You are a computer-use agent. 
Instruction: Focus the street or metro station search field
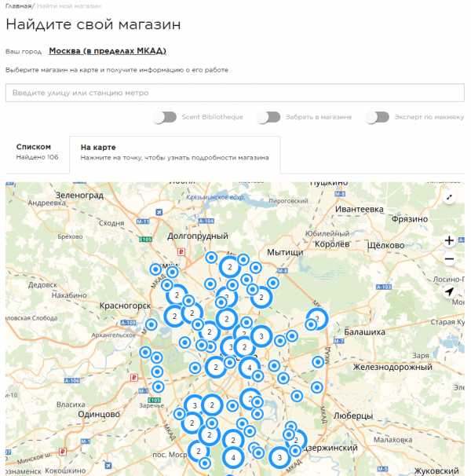[235, 93]
